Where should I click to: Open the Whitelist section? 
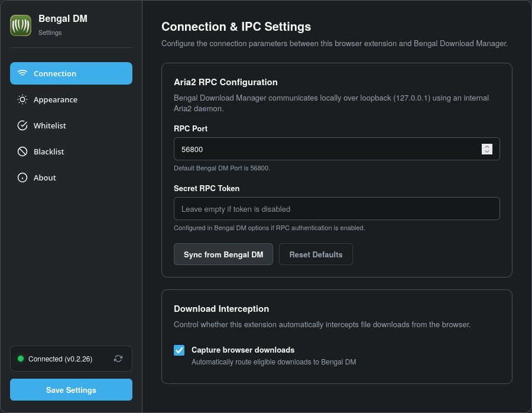72,125
